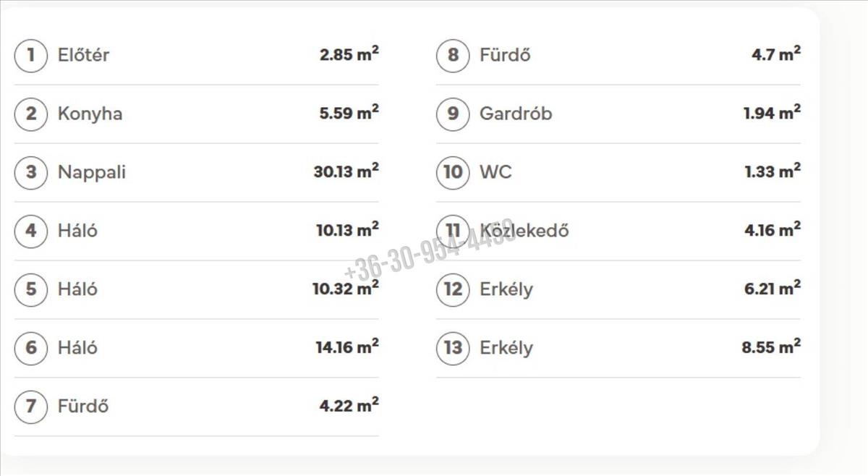The width and height of the screenshot is (868, 476).
Task: Click the Nappali room label
Action: [x=92, y=172]
